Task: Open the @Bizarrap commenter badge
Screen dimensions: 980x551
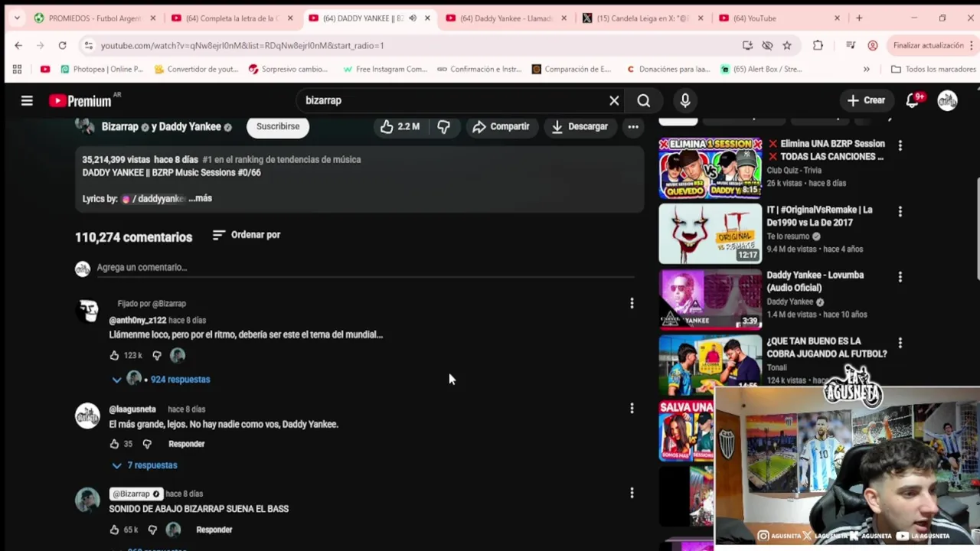Action: (x=136, y=494)
